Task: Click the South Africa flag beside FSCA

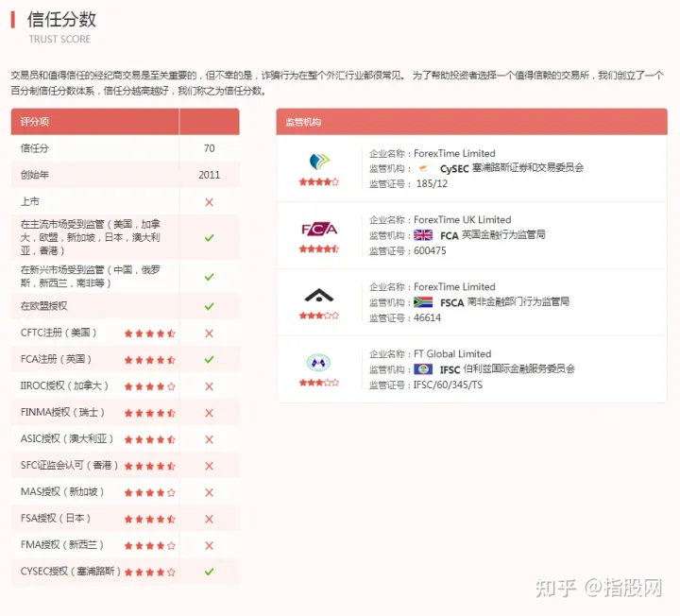Action: point(423,302)
